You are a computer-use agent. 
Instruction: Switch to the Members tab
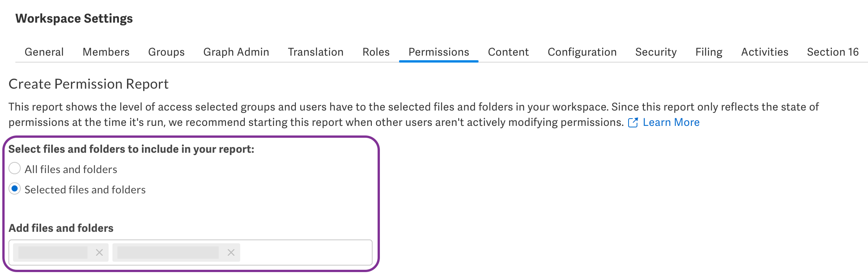106,52
